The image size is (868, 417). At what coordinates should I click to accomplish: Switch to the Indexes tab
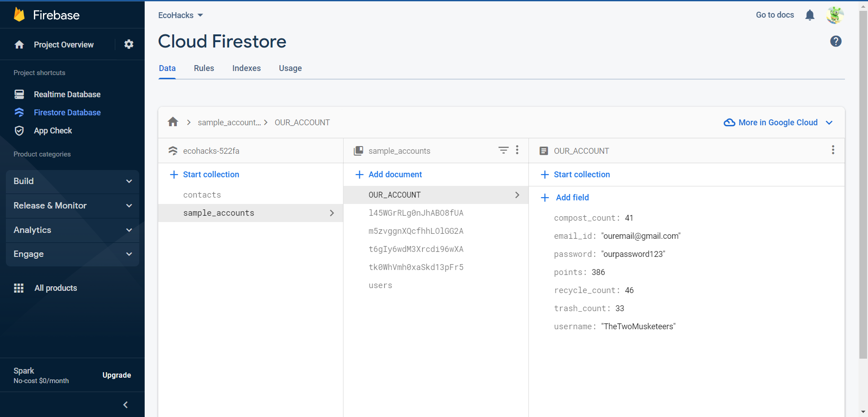click(x=246, y=68)
